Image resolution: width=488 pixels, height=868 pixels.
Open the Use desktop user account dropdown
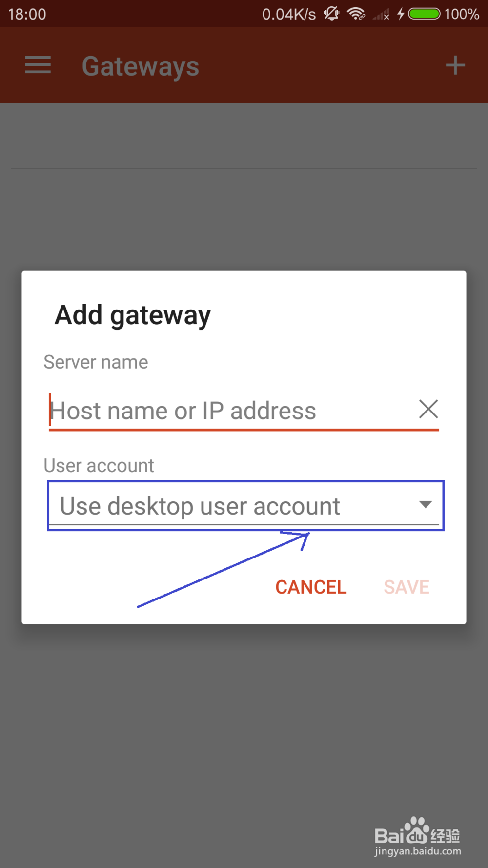(x=244, y=506)
